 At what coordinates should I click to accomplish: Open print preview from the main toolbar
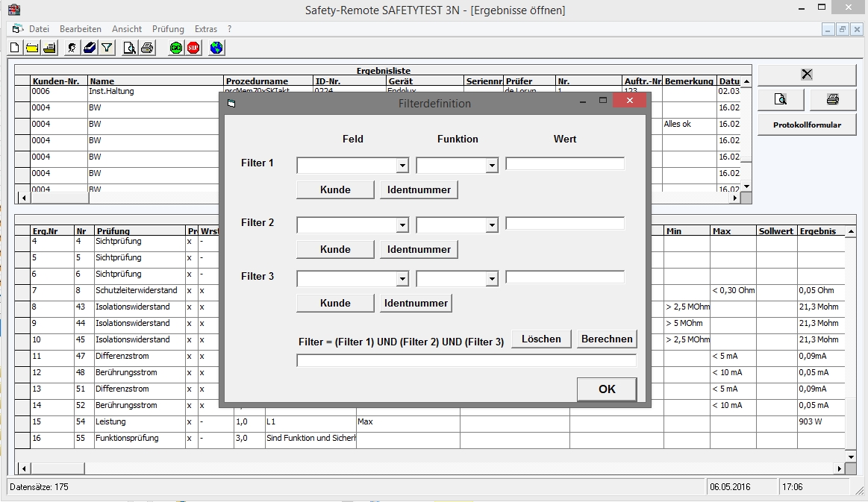129,48
